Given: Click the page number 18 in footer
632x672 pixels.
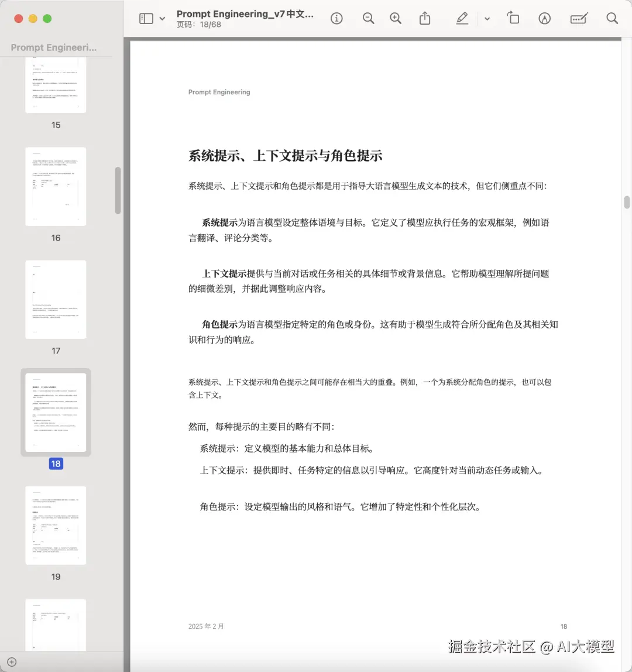Looking at the screenshot, I should point(564,626).
